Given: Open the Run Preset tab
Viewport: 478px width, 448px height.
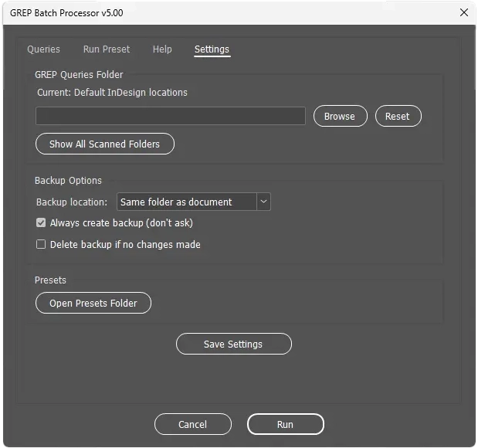Looking at the screenshot, I should coord(107,49).
